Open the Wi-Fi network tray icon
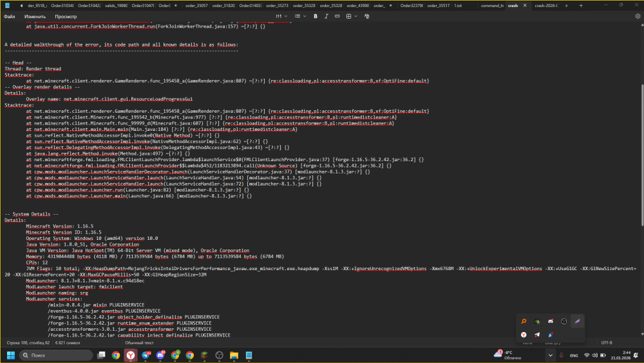Screen dimensions: 644x363 [x=587, y=355]
